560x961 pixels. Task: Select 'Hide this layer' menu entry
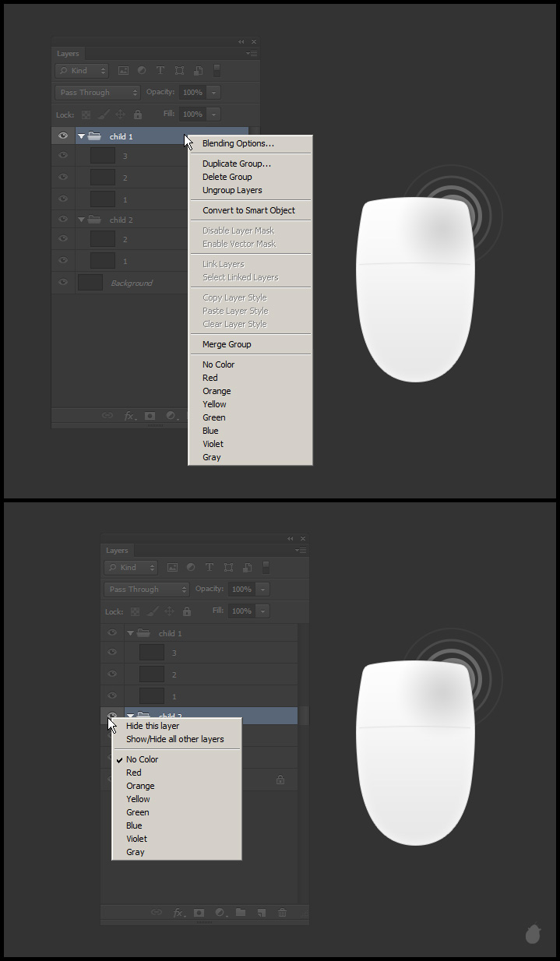tap(153, 726)
